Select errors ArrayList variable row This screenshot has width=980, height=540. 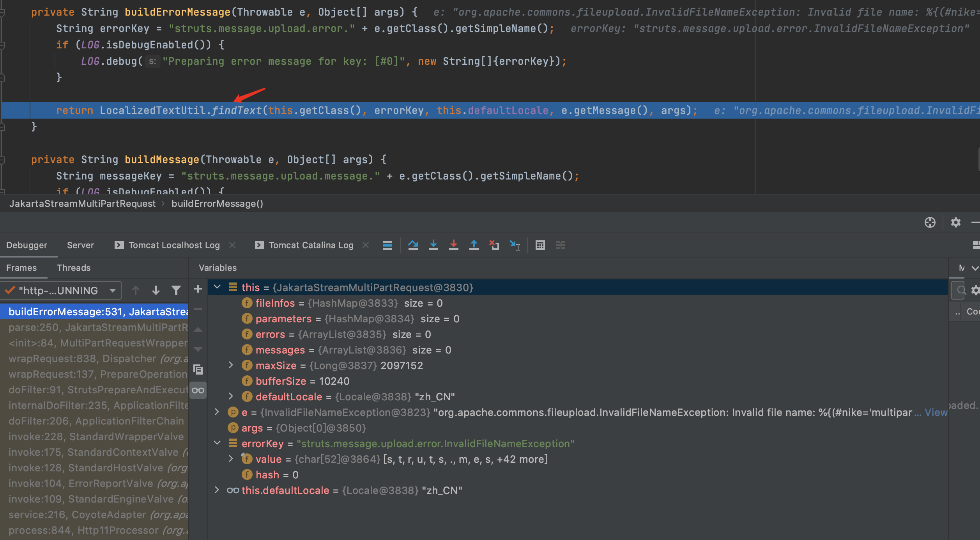pos(578,334)
